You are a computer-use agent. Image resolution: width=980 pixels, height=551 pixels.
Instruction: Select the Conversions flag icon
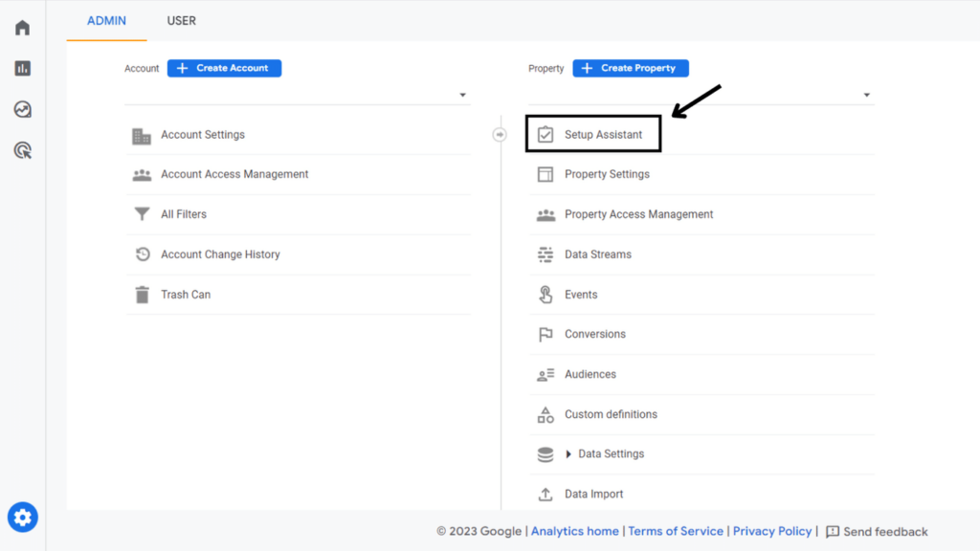546,334
